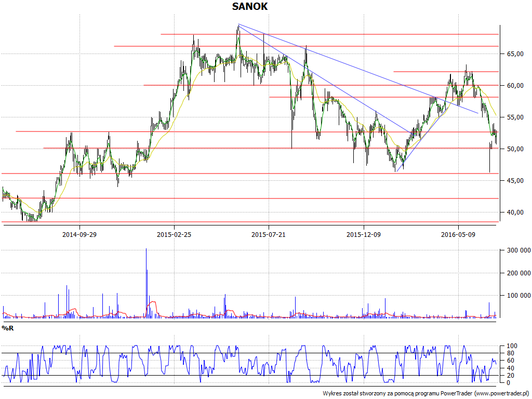
Task: Click the 20 level on %R axis
Action: (x=510, y=376)
